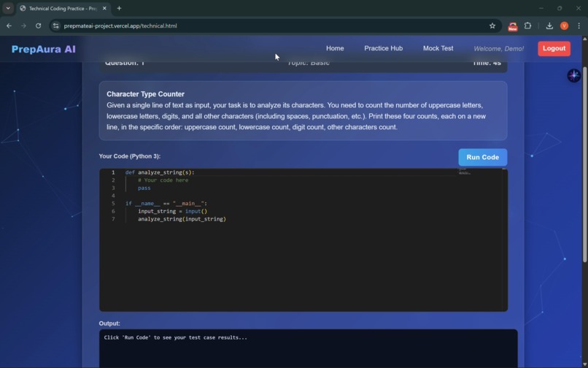
Task: Close the Technical Coding Practice tab
Action: point(104,8)
